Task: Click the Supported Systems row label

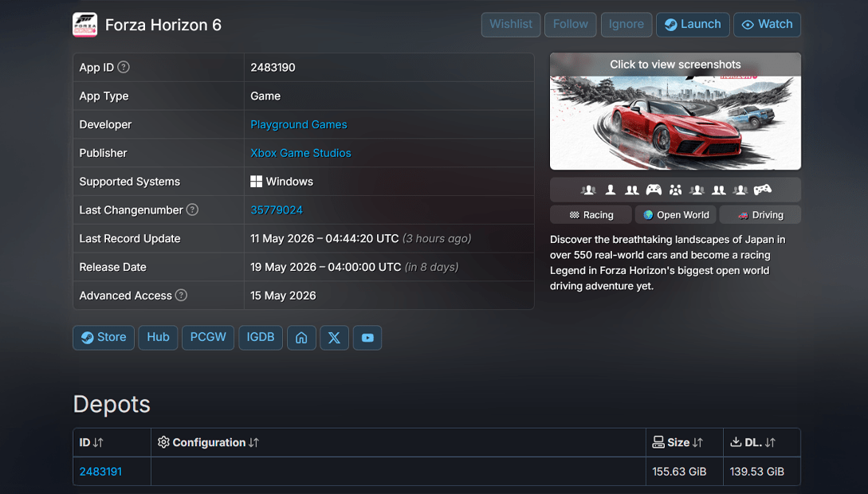Action: (130, 182)
